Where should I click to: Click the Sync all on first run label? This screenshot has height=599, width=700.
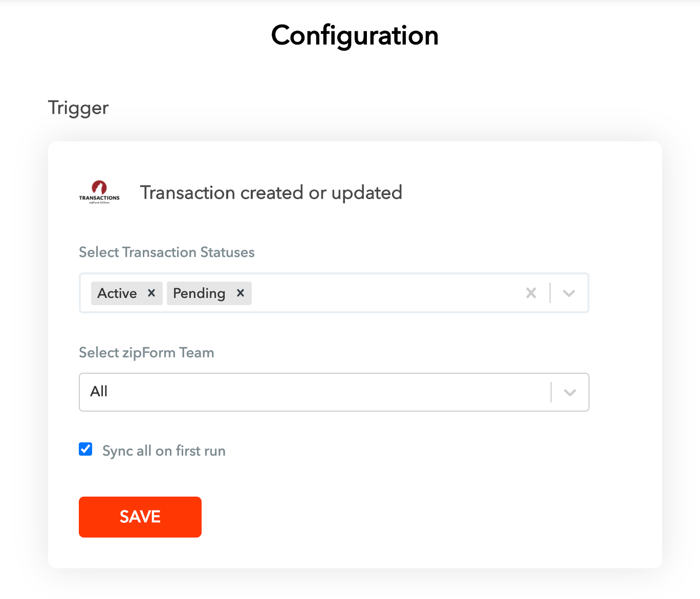click(164, 451)
